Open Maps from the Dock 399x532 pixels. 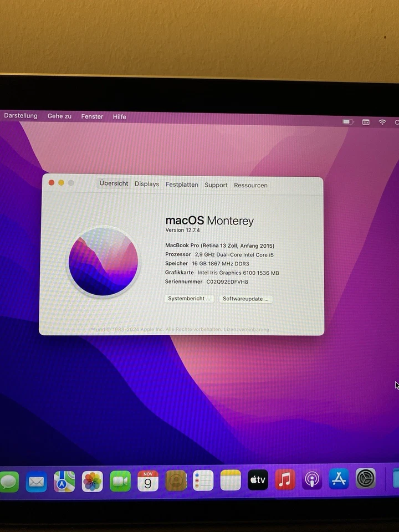click(64, 481)
